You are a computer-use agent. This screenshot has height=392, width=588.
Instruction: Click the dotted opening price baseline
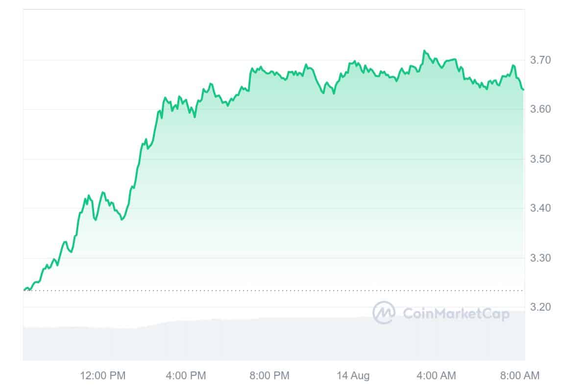point(273,291)
